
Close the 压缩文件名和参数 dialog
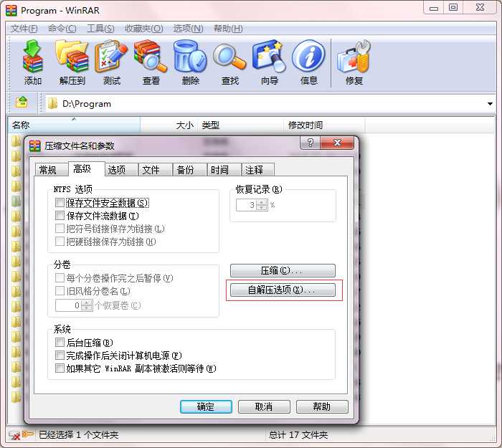(x=337, y=143)
